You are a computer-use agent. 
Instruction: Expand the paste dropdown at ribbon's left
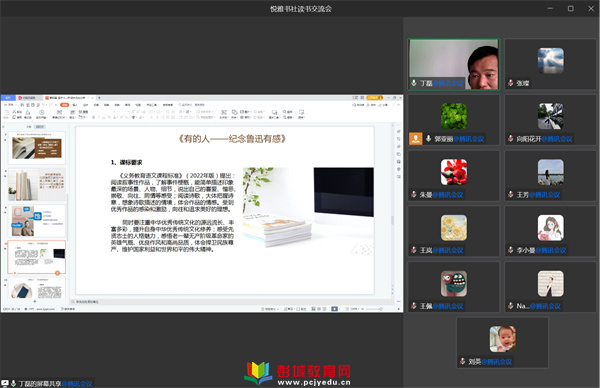pos(7,117)
